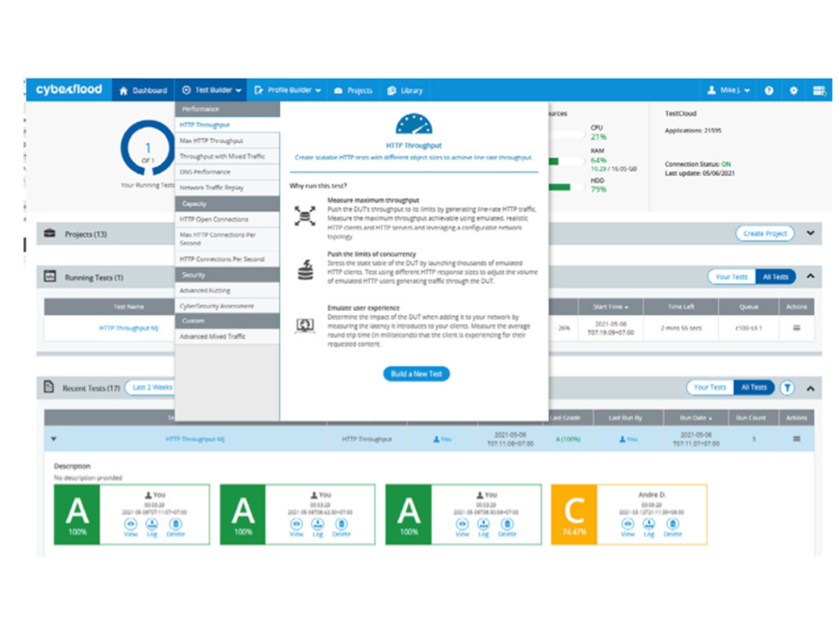Click the cyberflood logo

(69, 90)
